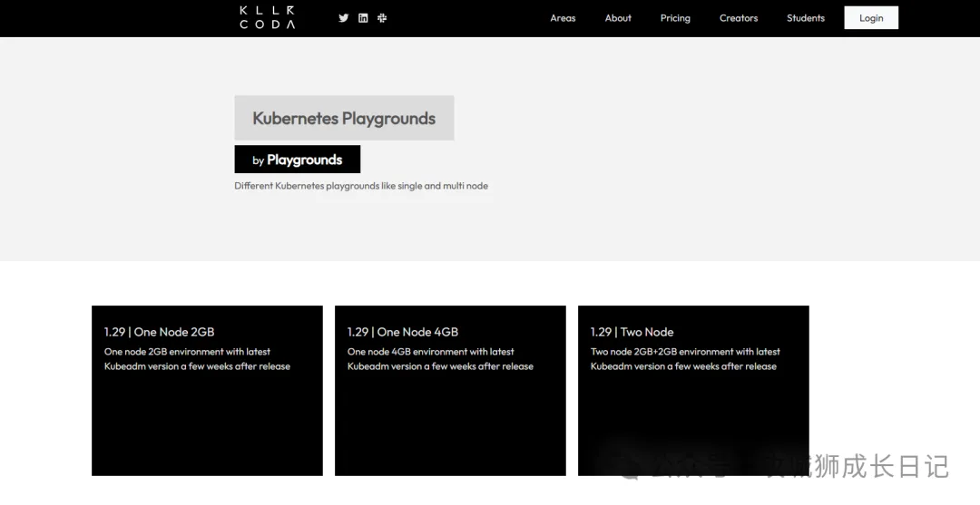Open the '1.29 | One Node 4GB' title
This screenshot has height=505, width=980.
pos(403,332)
